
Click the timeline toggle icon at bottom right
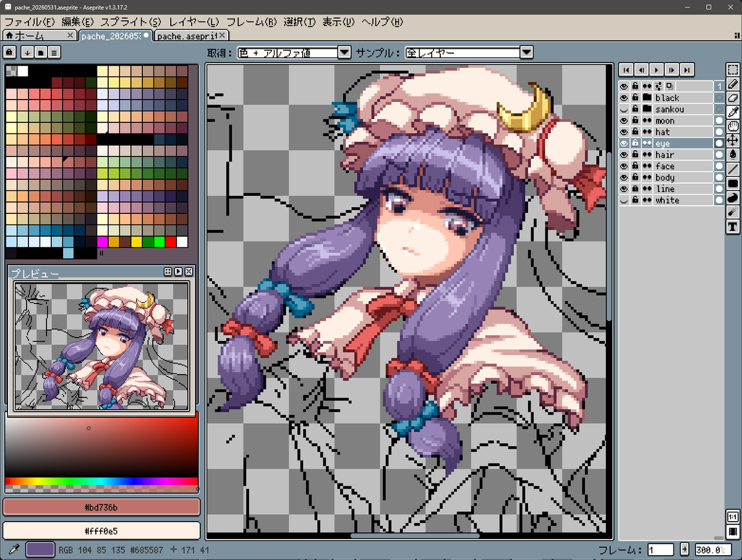coord(733,532)
